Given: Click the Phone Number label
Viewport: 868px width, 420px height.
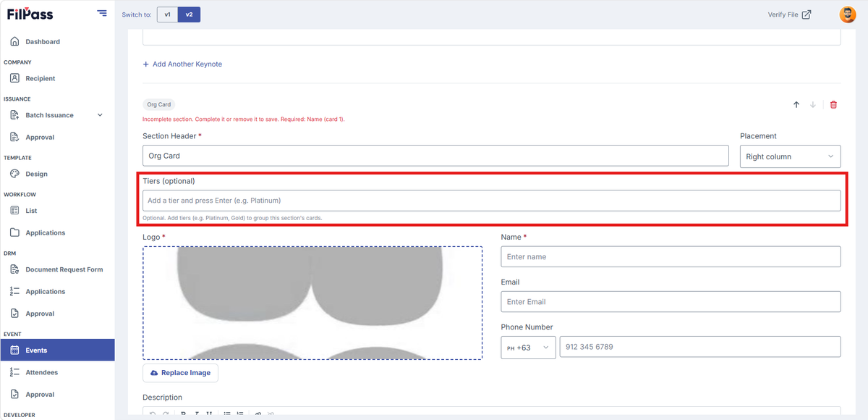Looking at the screenshot, I should [x=527, y=327].
